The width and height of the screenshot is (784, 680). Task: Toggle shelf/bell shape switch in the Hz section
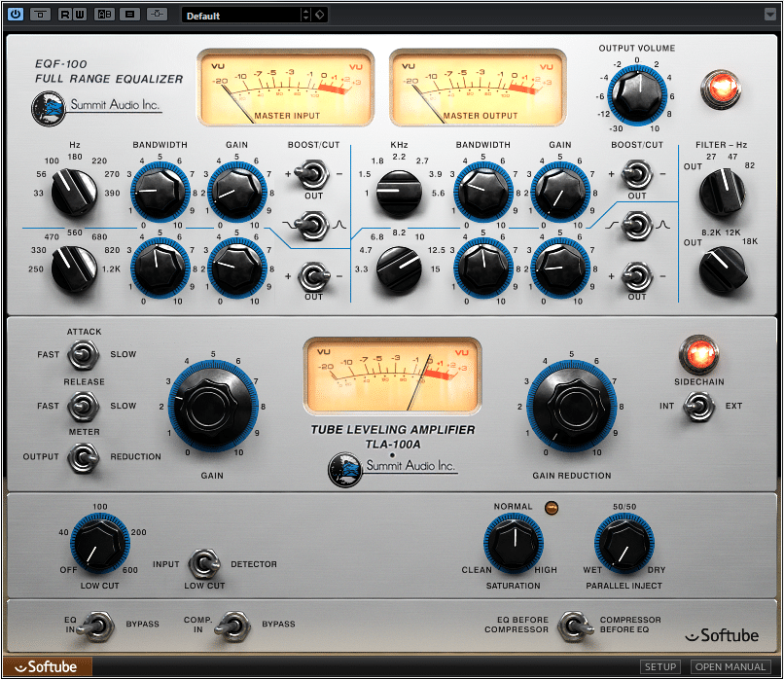pyautogui.click(x=313, y=226)
